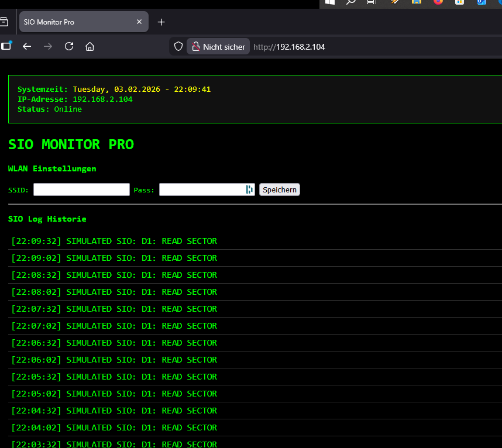Click into the SSID input field
Image resolution: width=502 pixels, height=448 pixels.
click(x=81, y=189)
